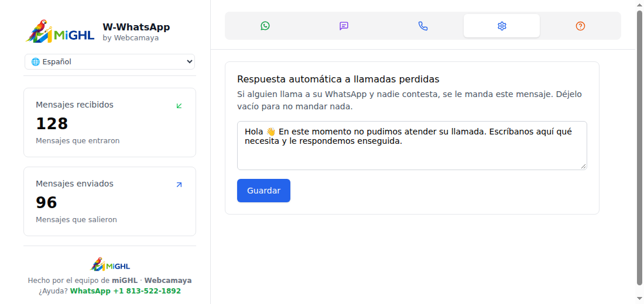644x304 pixels.
Task: Click the textarea resize handle corner
Action: click(584, 166)
